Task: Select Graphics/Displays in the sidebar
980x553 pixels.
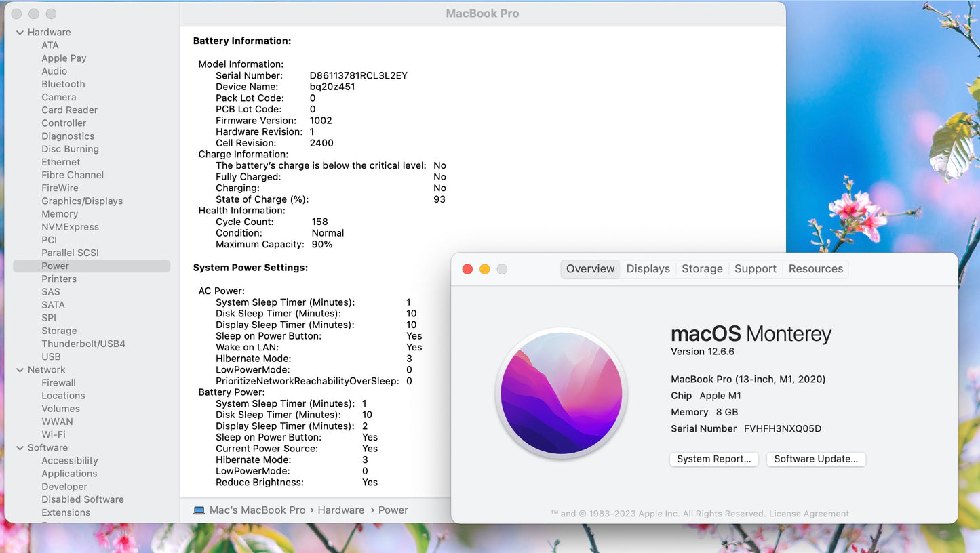Action: [x=82, y=201]
